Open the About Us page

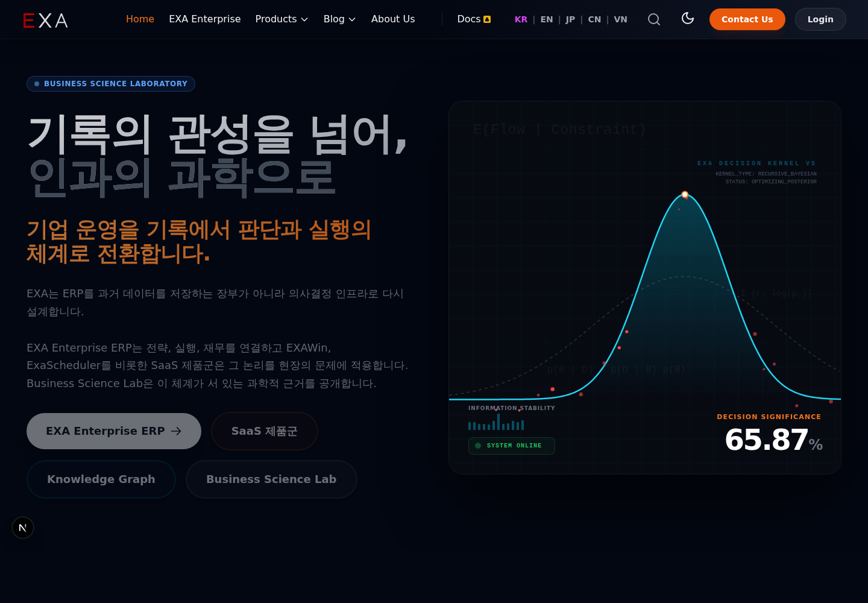coord(393,19)
